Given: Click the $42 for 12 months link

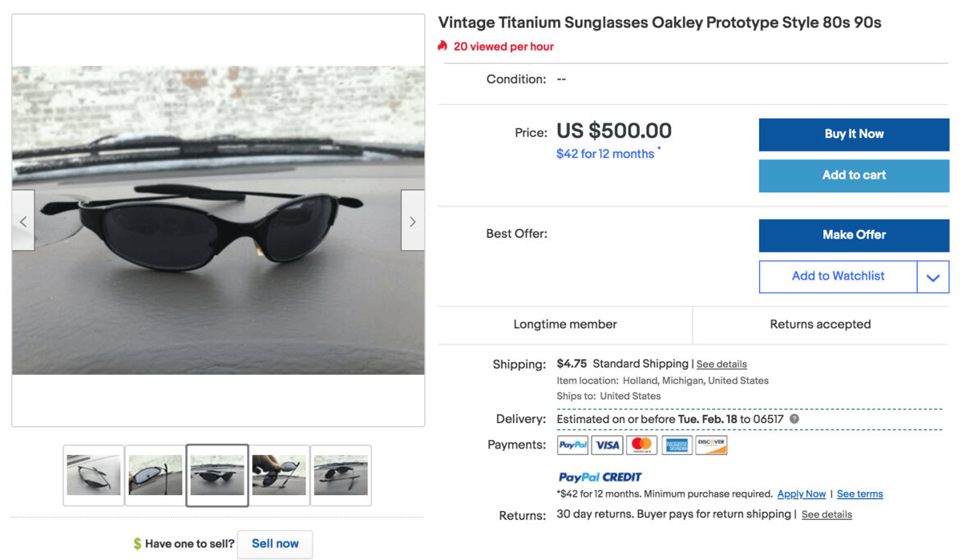Looking at the screenshot, I should pos(605,154).
